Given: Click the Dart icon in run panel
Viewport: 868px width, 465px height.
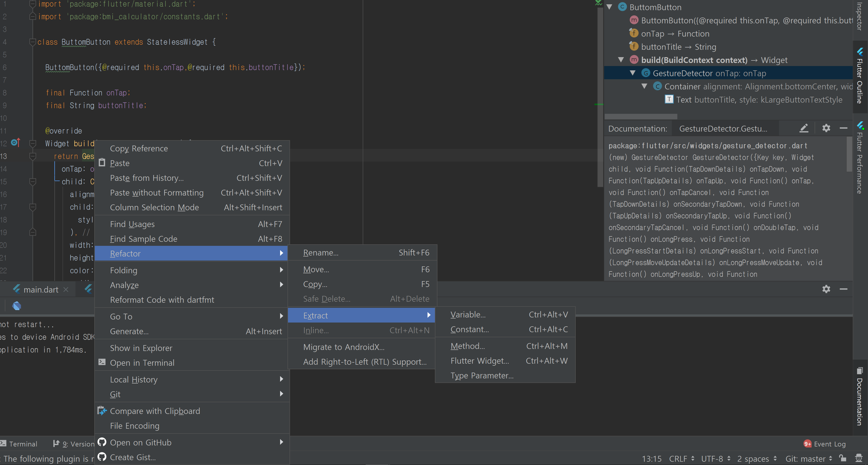Looking at the screenshot, I should click(17, 306).
